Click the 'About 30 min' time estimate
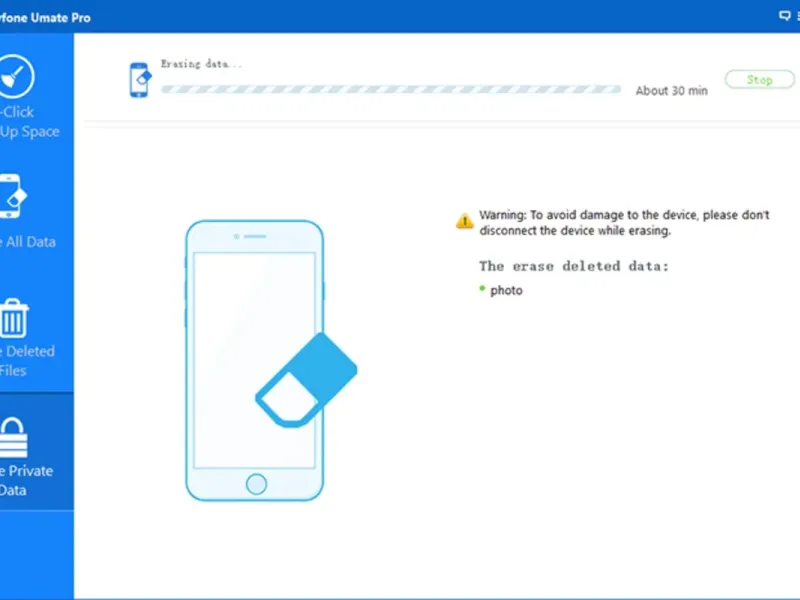The width and height of the screenshot is (800, 600). point(671,91)
